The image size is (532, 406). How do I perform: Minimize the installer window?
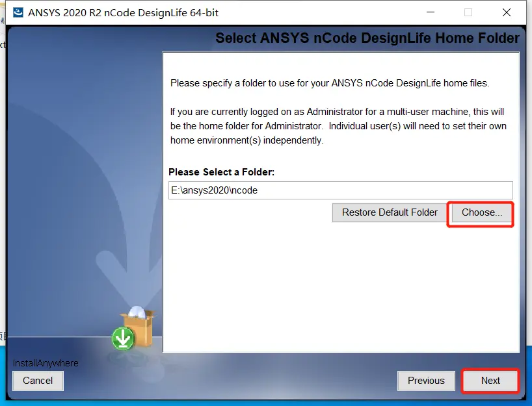(431, 12)
